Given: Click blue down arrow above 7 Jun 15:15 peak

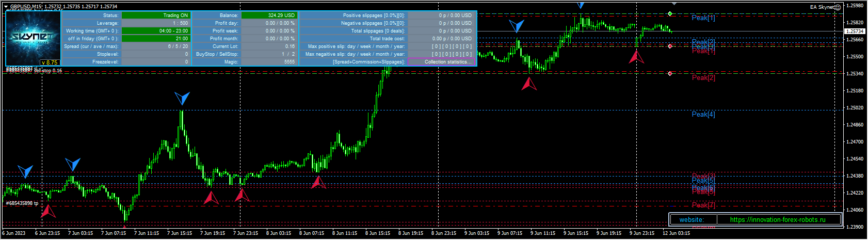Looking at the screenshot, I should (x=182, y=98).
